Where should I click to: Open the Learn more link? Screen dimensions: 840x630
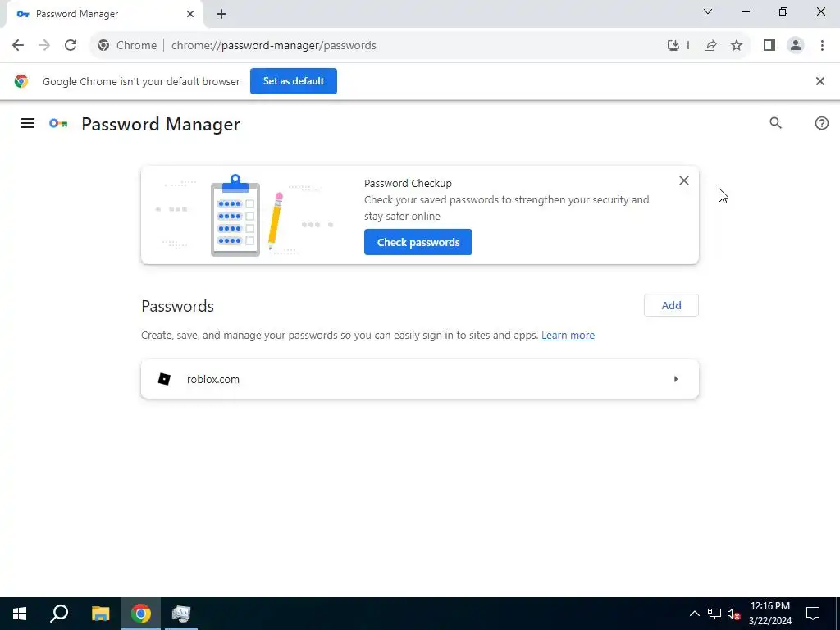pos(568,336)
